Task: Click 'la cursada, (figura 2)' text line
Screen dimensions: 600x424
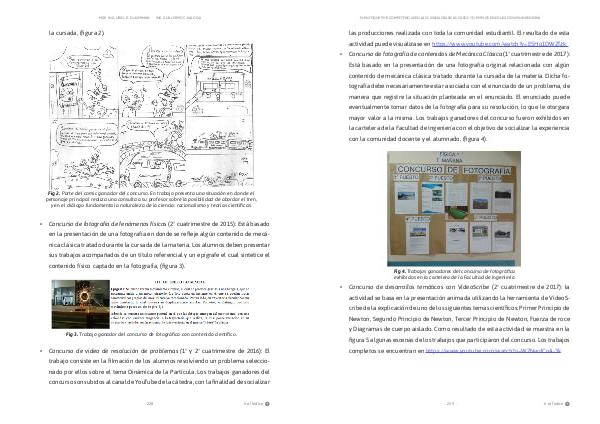Action: (x=76, y=33)
